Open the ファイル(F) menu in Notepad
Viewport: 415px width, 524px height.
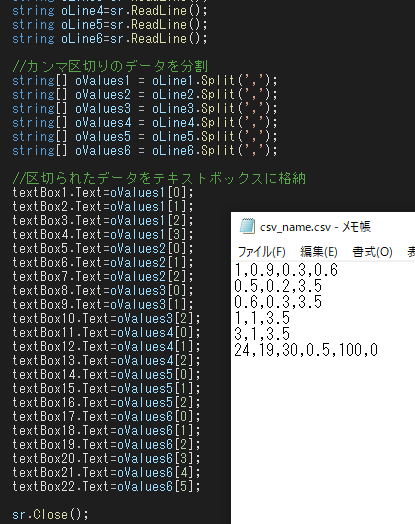[x=261, y=252]
